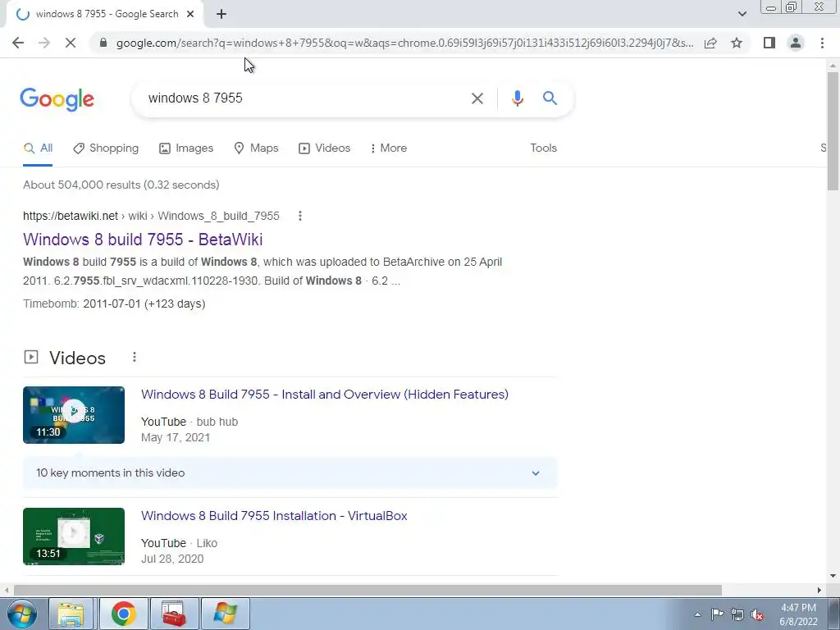Click the scroll right arrow button

pyautogui.click(x=819, y=591)
